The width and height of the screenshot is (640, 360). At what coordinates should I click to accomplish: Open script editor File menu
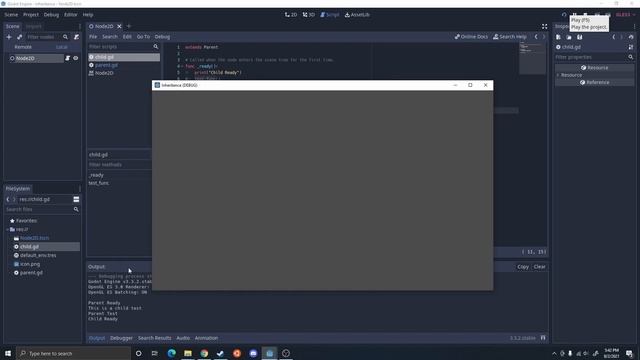[93, 37]
